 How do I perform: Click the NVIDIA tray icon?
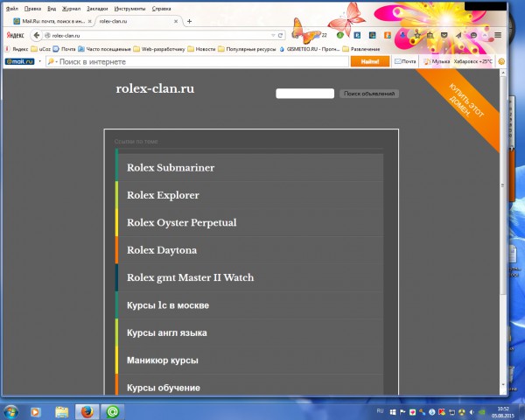tap(481, 412)
